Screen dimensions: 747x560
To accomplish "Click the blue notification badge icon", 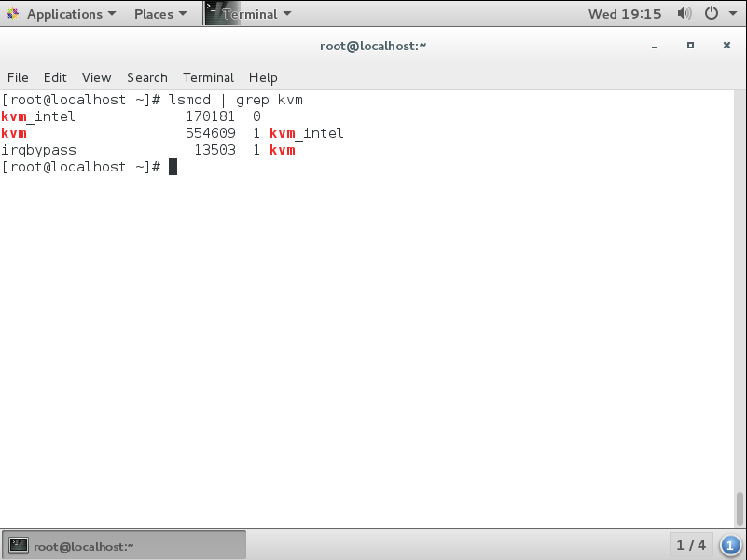I will pos(730,545).
